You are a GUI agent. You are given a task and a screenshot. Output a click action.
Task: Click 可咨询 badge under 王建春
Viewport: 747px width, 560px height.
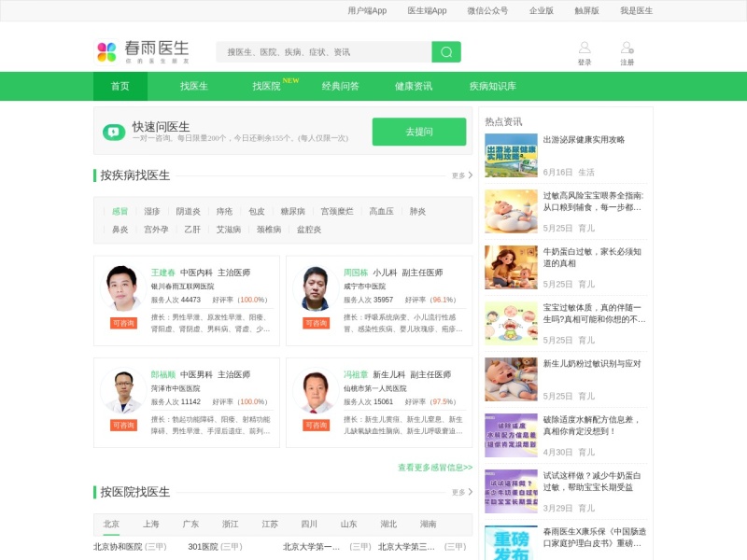pos(123,323)
